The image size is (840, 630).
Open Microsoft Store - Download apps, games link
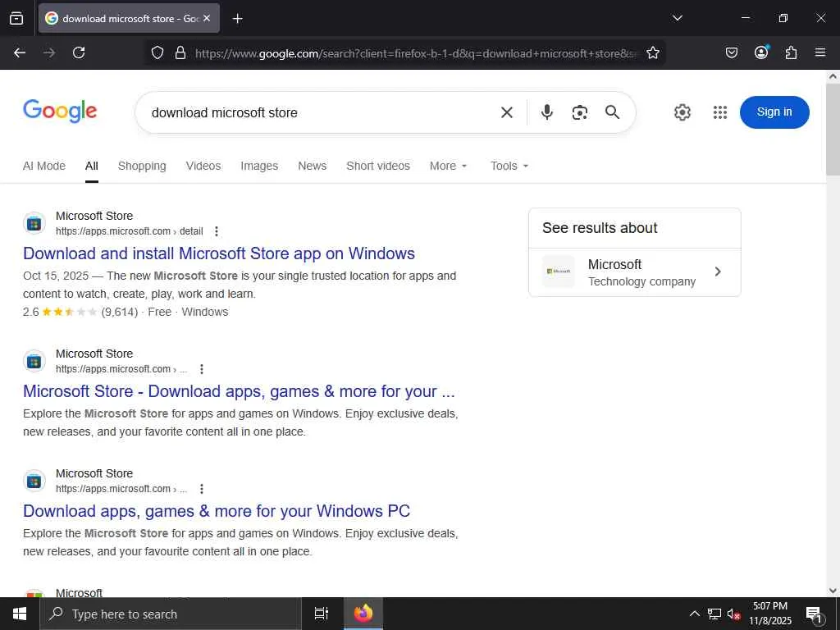click(239, 391)
